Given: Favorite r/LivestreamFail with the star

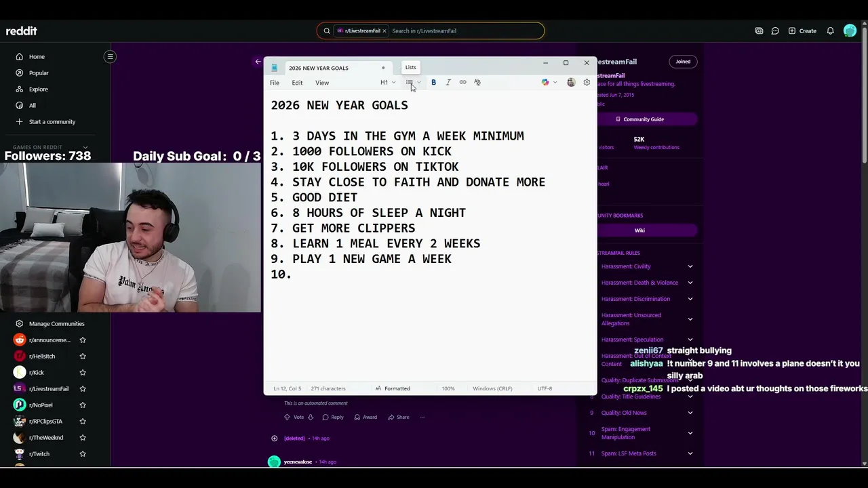Looking at the screenshot, I should point(83,389).
